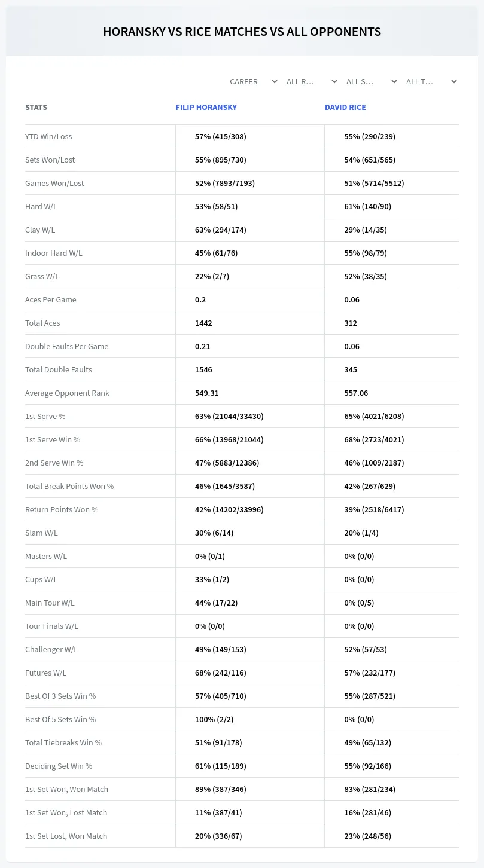The width and height of the screenshot is (484, 868).
Task: Open Filip Horansky player link
Action: tap(206, 108)
